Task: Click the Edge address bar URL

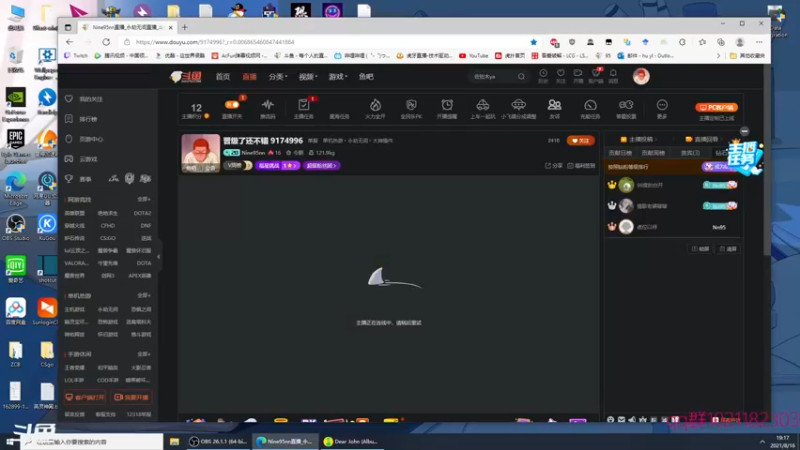Action: (215, 42)
